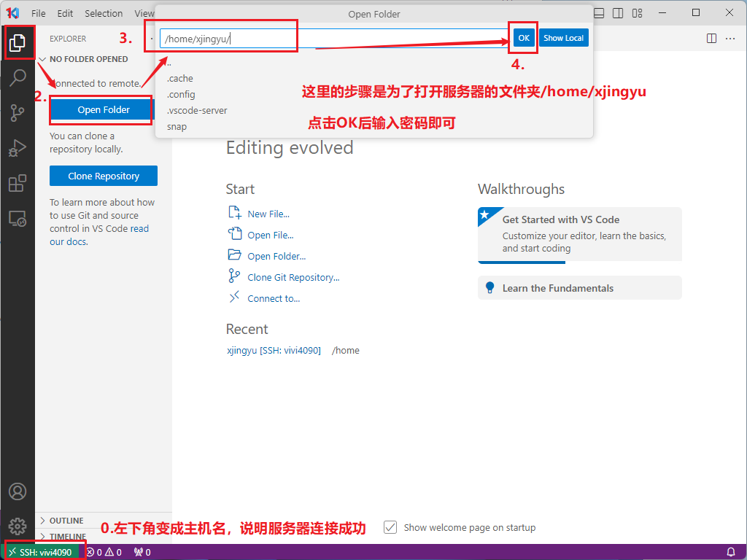Click the New File... link

(x=268, y=214)
